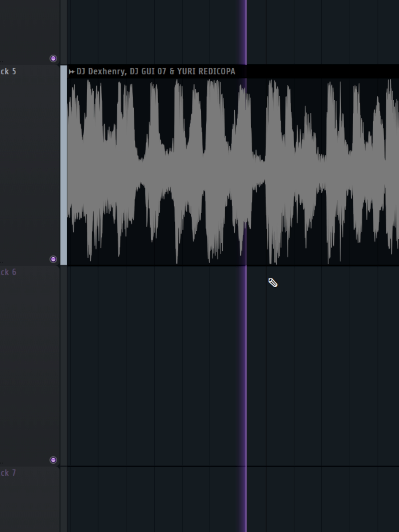Click clip title 'DJ Dexhenry, DJ GUI 07 & YURI REDICOPA'
This screenshot has width=399, height=532.
coord(156,72)
